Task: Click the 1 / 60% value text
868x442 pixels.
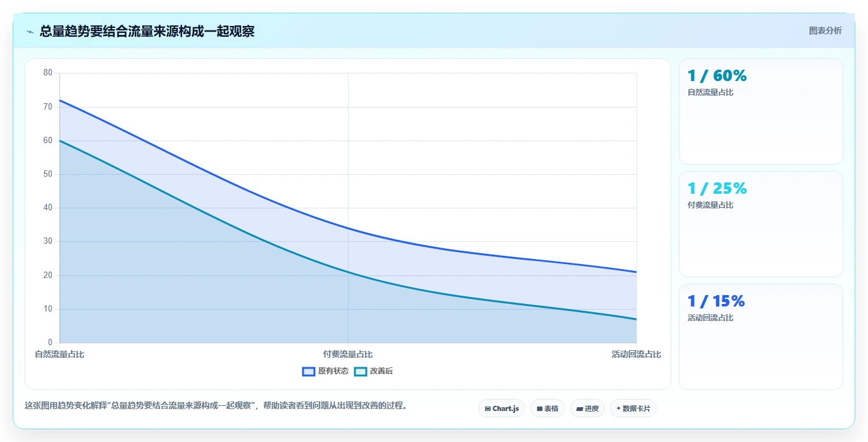Action: (717, 76)
